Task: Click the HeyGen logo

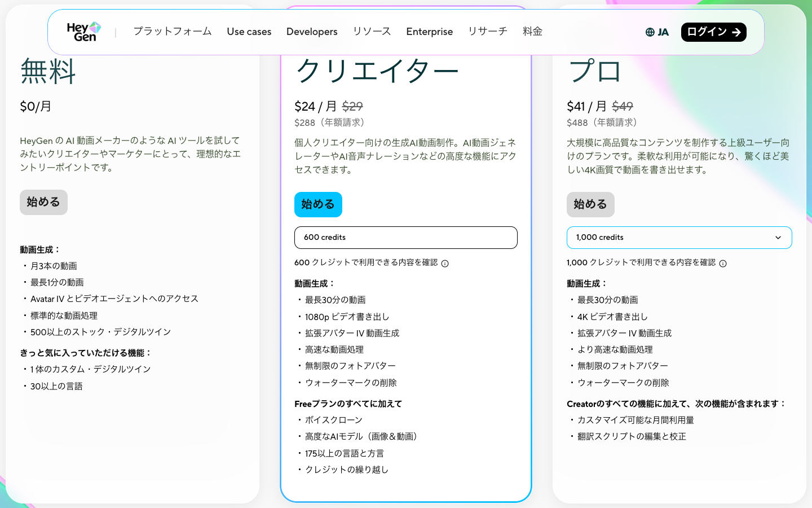Action: 84,32
